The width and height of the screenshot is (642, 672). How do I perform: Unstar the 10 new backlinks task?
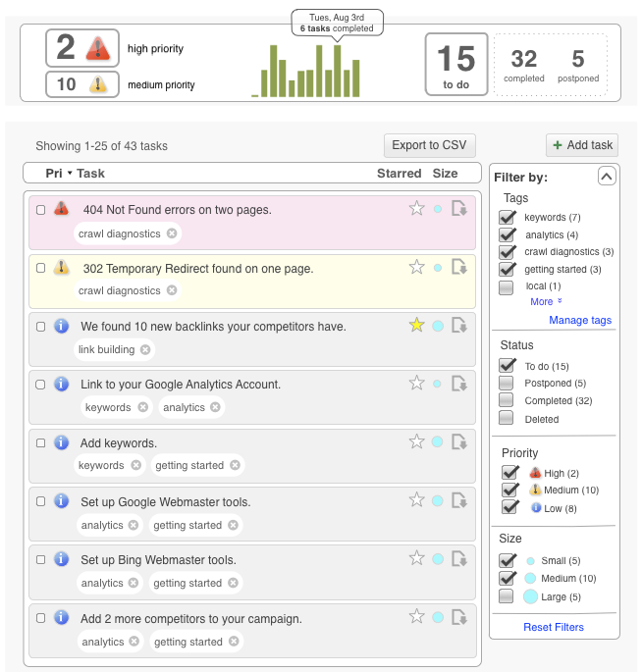click(x=416, y=326)
